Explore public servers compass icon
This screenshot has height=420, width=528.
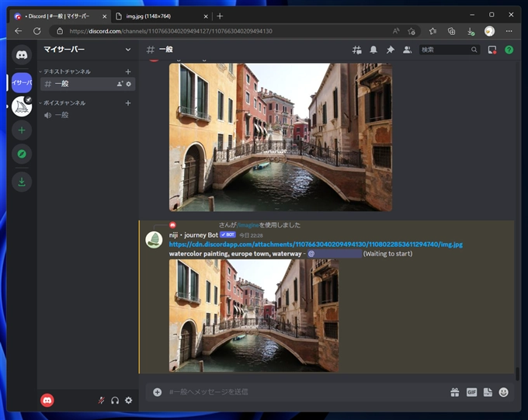[x=22, y=154]
